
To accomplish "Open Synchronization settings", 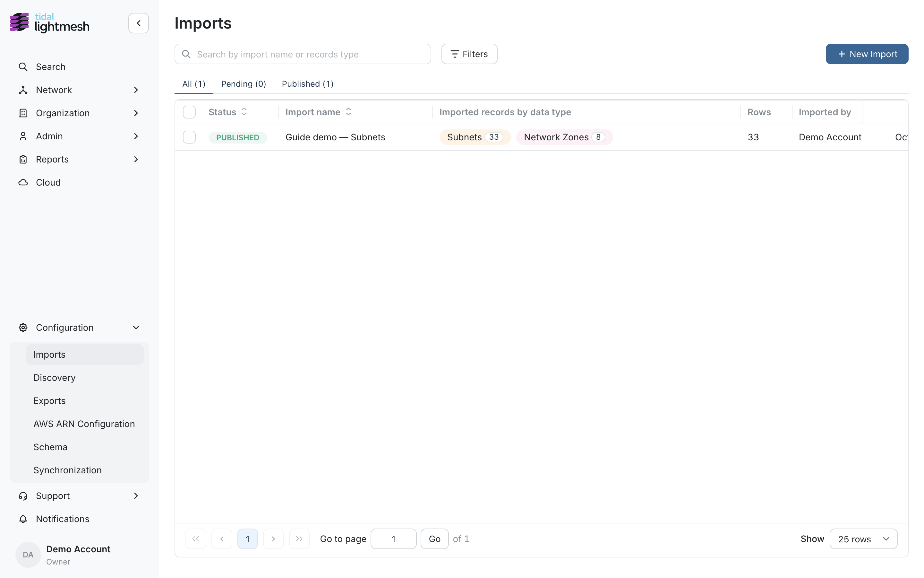I will pyautogui.click(x=85, y=470).
